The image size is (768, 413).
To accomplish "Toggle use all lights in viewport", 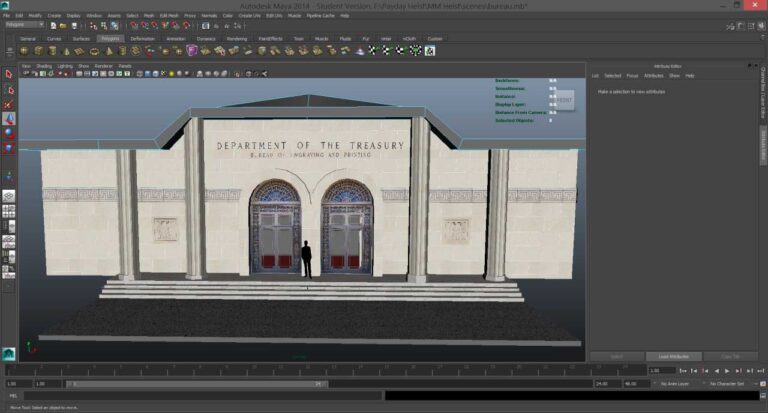I will (x=171, y=74).
